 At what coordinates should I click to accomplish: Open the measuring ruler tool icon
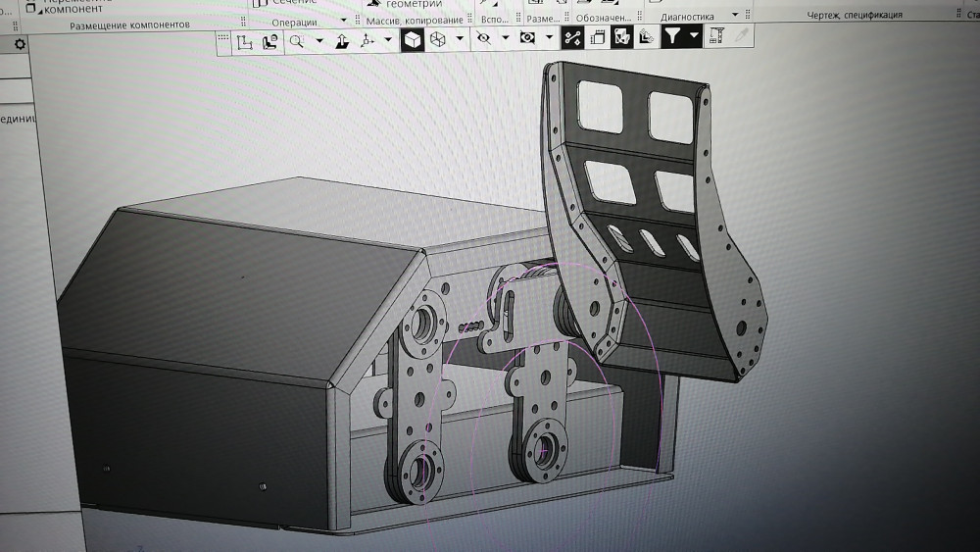coord(716,37)
